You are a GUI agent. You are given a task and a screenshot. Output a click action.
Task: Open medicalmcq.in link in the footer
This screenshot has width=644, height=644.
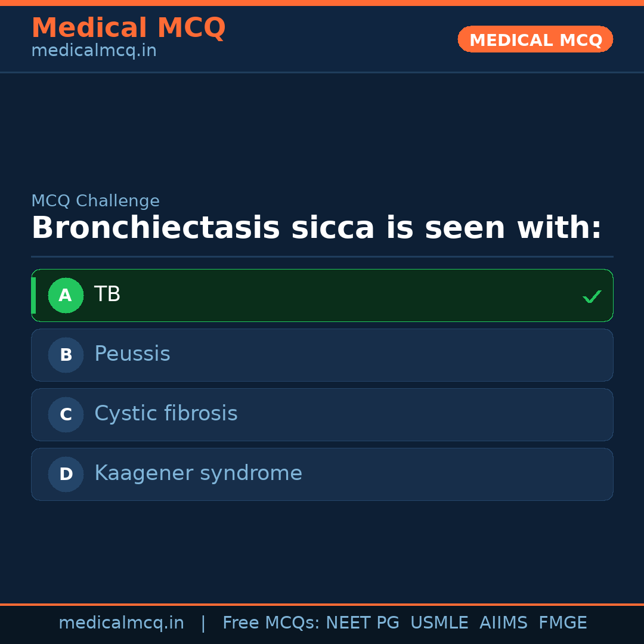pos(121,623)
